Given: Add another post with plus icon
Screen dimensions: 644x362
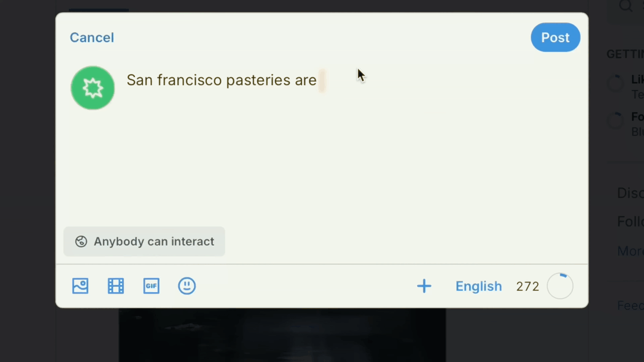Looking at the screenshot, I should coord(424,286).
